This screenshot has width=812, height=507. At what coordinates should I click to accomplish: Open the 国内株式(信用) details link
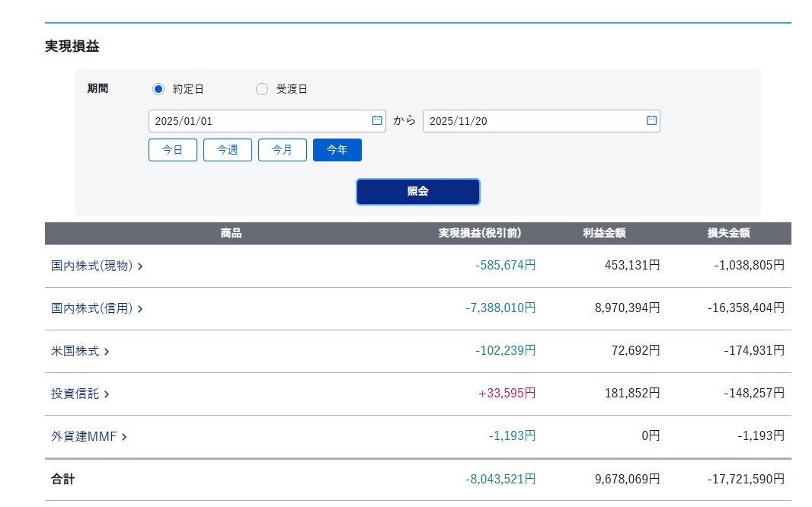coord(92,308)
